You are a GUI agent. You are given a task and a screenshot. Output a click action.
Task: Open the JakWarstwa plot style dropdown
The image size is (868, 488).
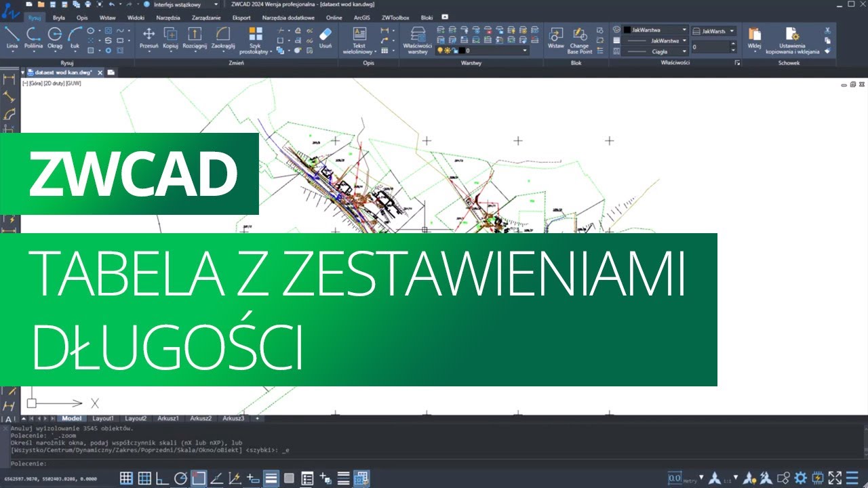tap(732, 30)
